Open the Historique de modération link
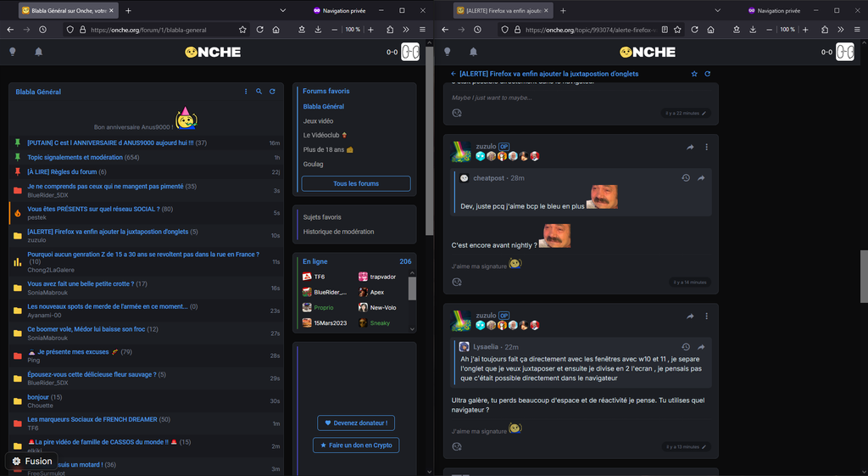This screenshot has width=868, height=476. pos(338,232)
